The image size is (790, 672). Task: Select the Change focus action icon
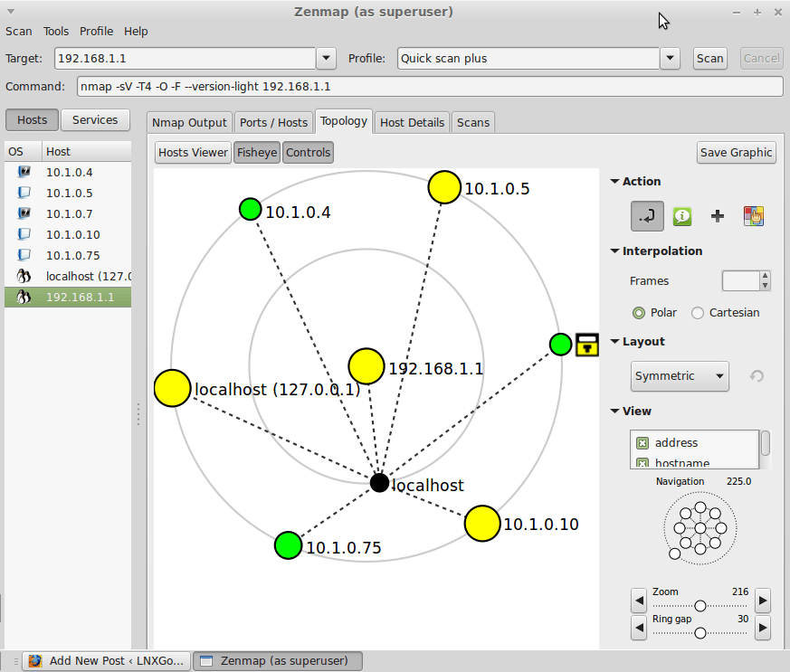tap(647, 216)
